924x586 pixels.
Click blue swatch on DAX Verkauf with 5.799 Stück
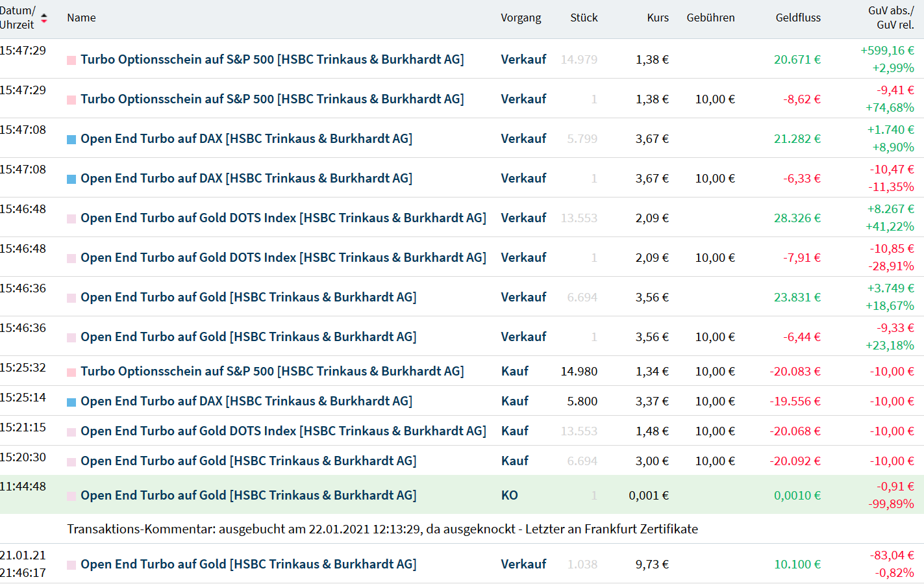[71, 140]
